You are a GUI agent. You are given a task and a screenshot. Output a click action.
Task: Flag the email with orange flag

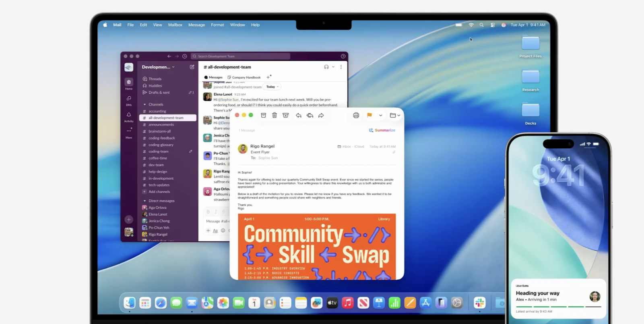(369, 115)
